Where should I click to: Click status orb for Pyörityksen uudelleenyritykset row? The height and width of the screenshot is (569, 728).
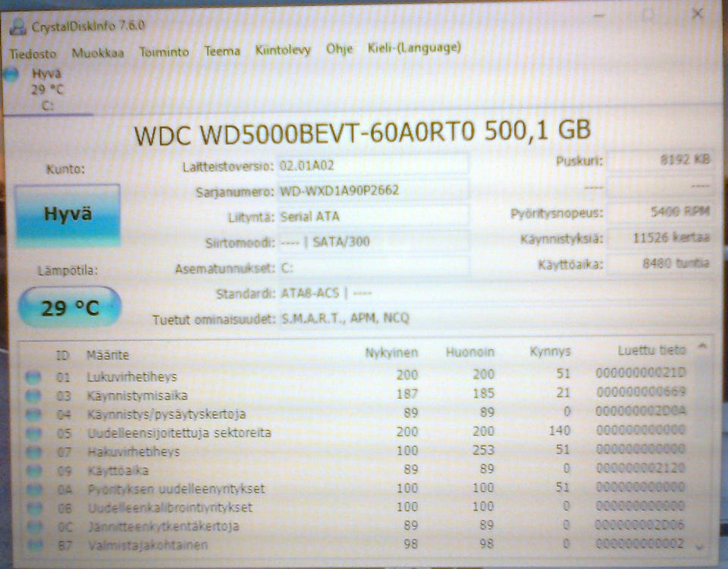tap(34, 489)
